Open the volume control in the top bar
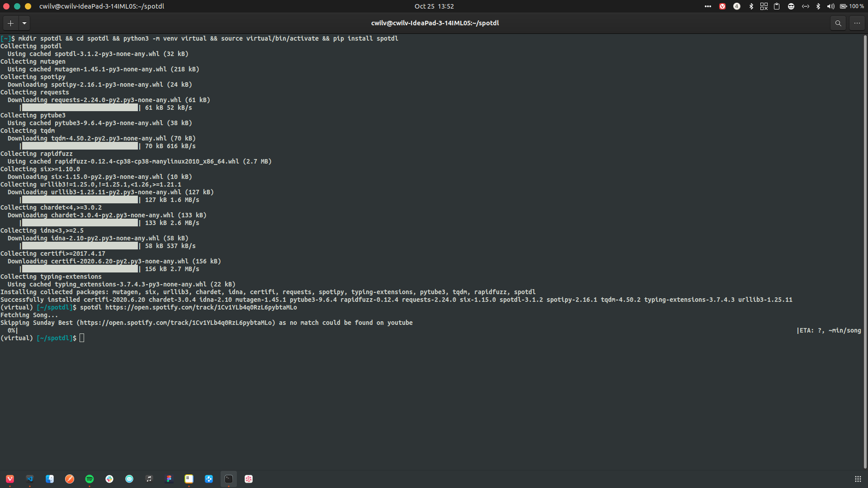The image size is (868, 488). (831, 6)
